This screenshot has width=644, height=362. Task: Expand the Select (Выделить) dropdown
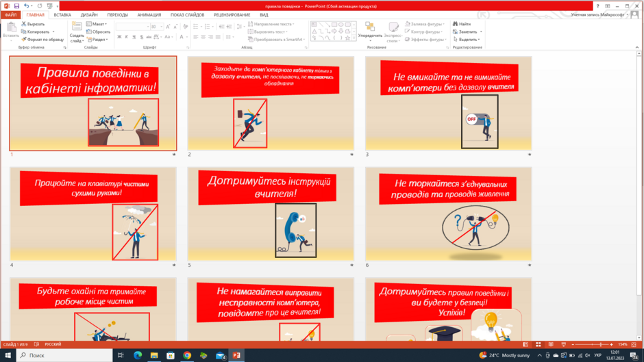[467, 40]
